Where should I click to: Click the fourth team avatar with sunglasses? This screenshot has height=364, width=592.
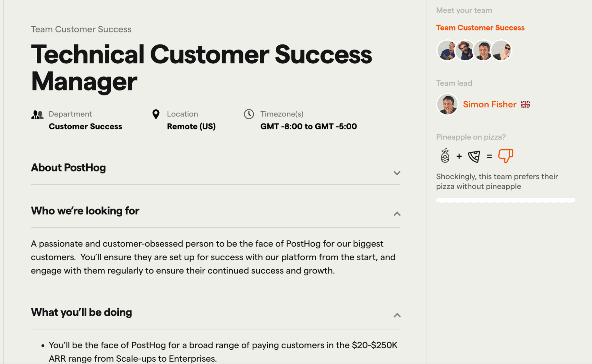(x=501, y=51)
